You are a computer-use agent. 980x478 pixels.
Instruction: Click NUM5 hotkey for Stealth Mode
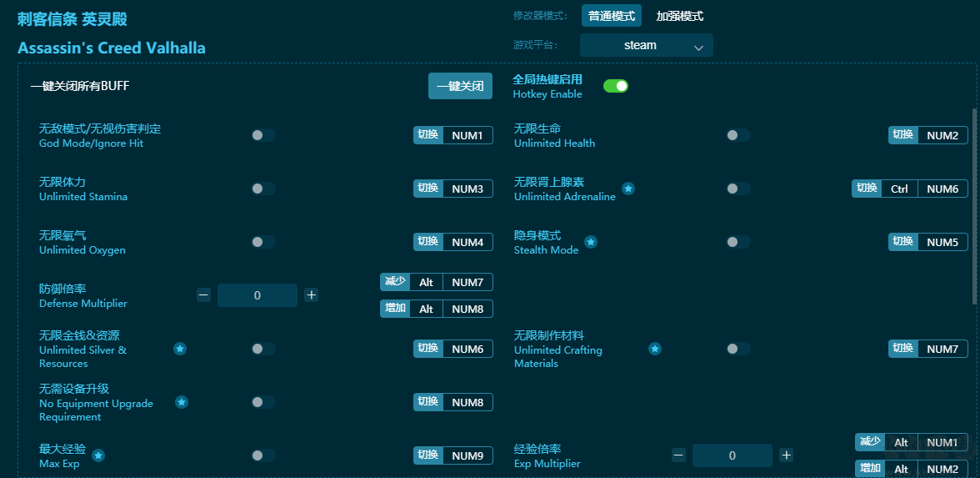click(x=942, y=242)
